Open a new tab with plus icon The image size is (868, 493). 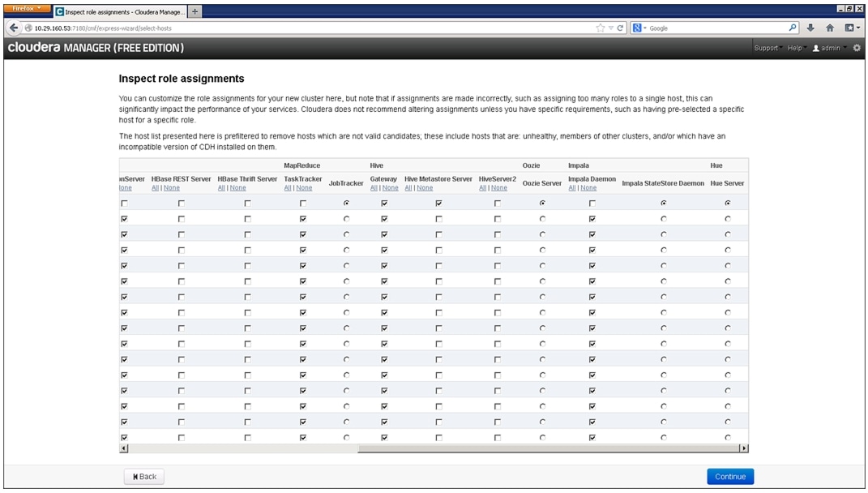coord(195,11)
